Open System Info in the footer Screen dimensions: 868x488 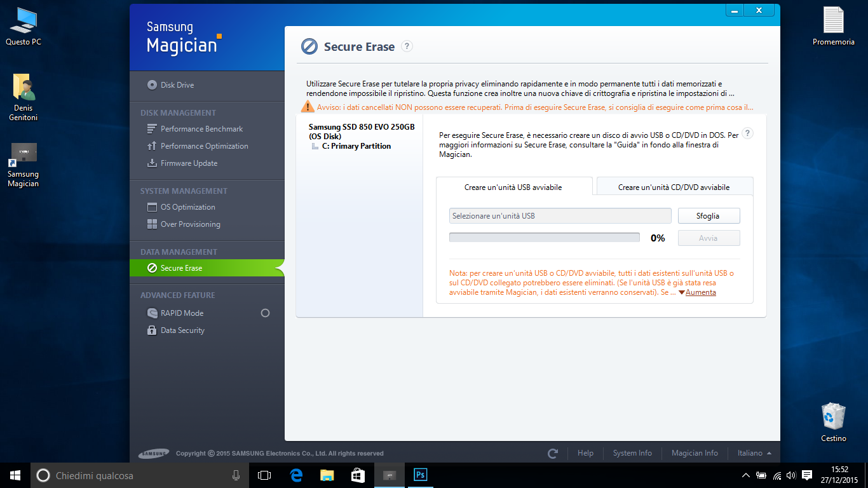[632, 453]
